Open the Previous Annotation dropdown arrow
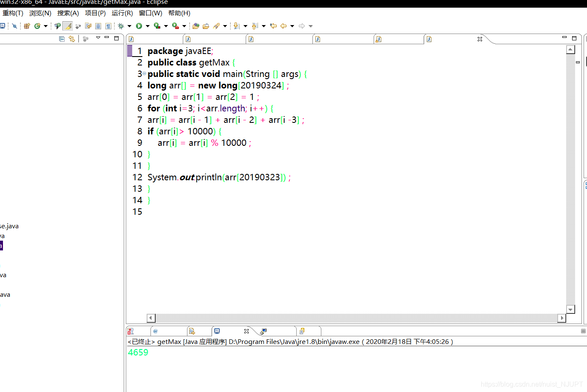This screenshot has width=587, height=392. 264,26
